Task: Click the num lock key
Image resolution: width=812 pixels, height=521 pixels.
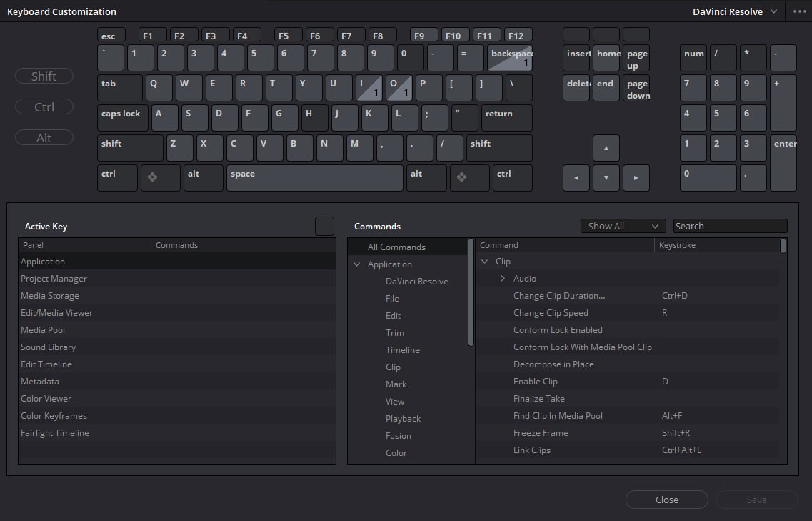Action: (x=693, y=58)
